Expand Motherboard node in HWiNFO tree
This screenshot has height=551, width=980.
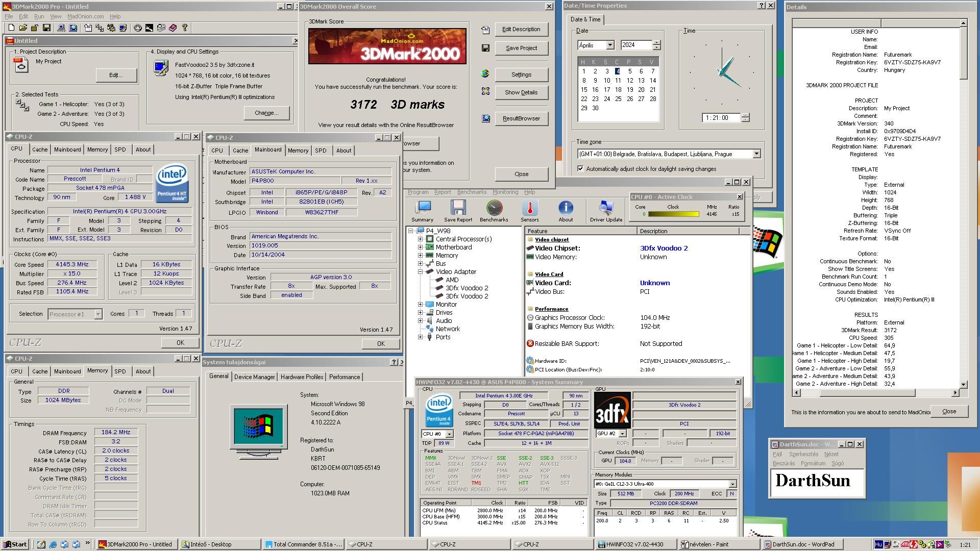coord(420,247)
